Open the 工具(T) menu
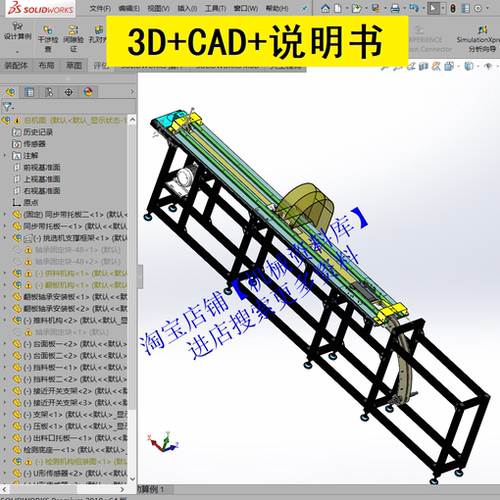 coord(215,8)
